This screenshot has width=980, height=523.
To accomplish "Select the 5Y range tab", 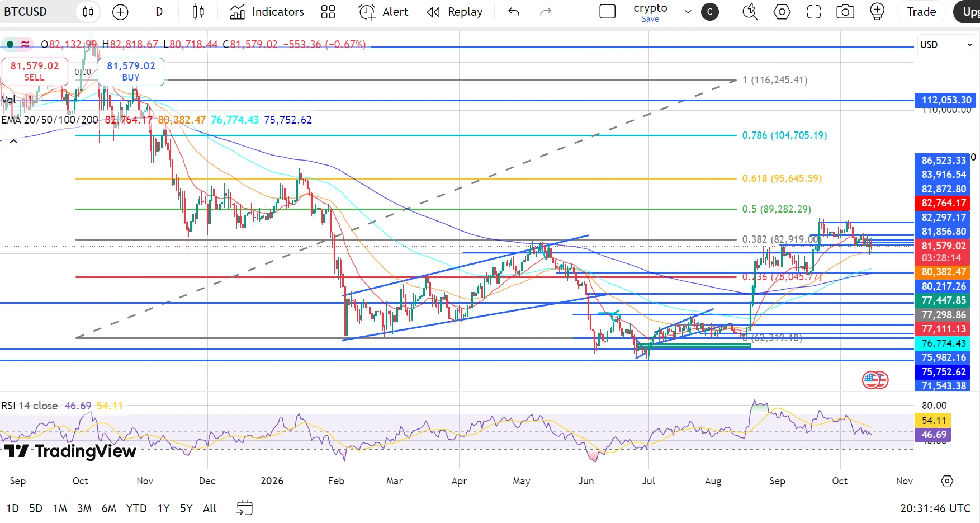I will coord(186,508).
